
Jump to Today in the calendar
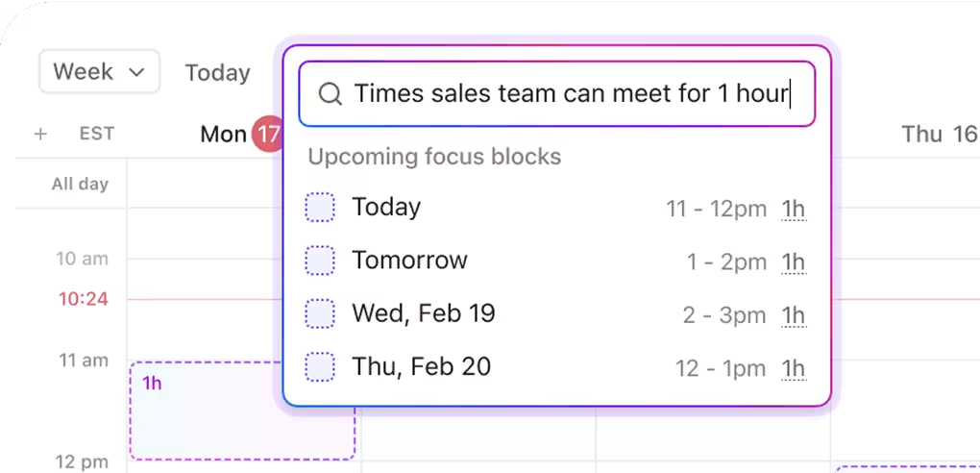[x=217, y=73]
